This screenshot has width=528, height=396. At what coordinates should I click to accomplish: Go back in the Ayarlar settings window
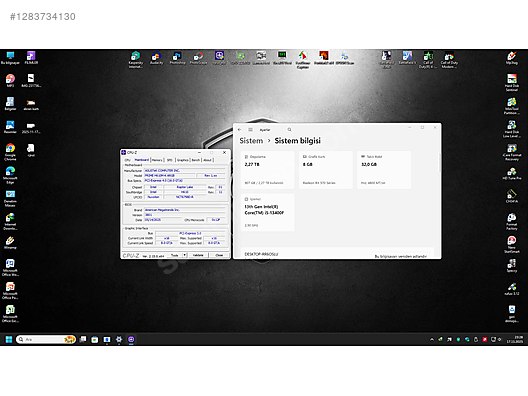pos(239,130)
